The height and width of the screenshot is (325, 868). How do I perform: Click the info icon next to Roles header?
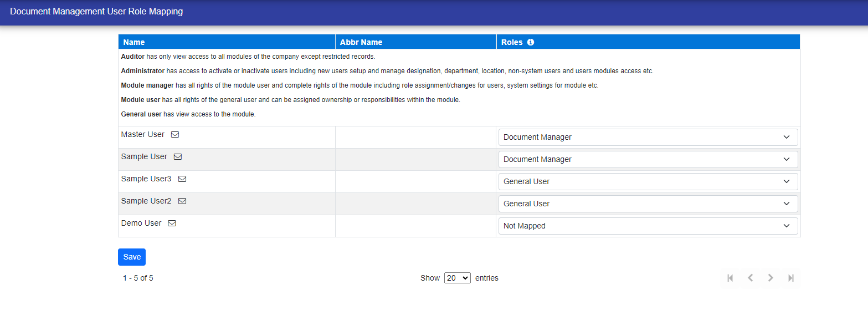531,42
